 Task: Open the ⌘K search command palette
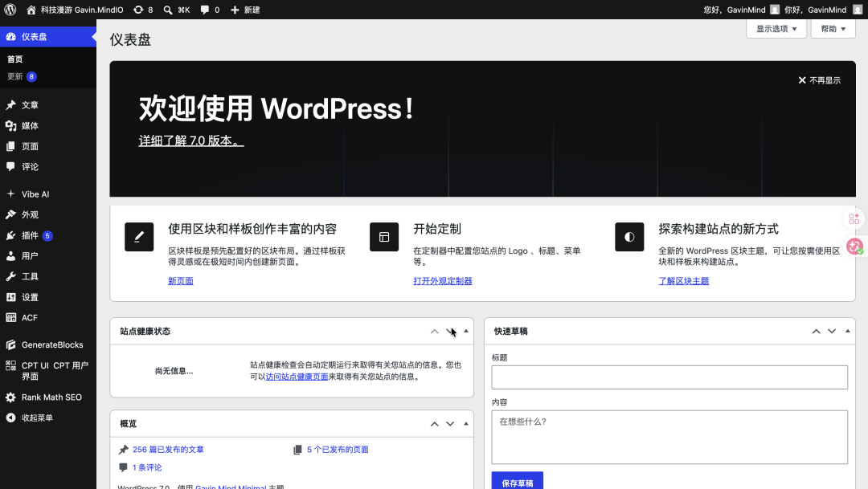[x=177, y=10]
